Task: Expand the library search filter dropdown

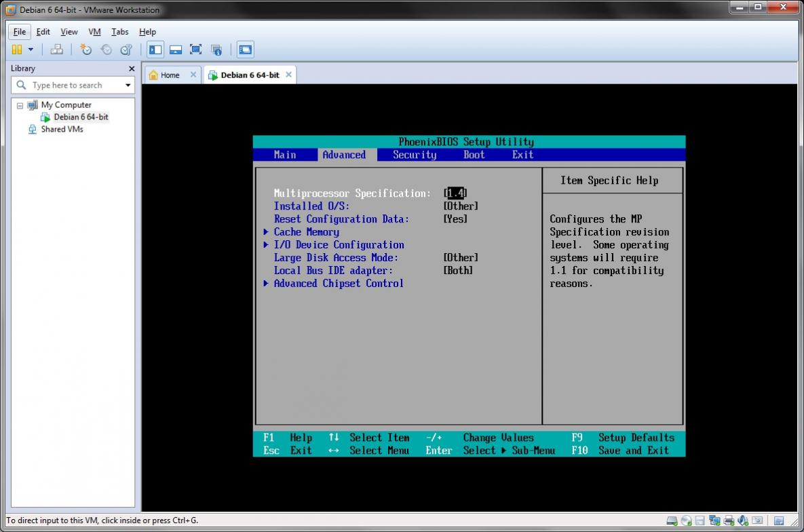Action: [x=128, y=85]
